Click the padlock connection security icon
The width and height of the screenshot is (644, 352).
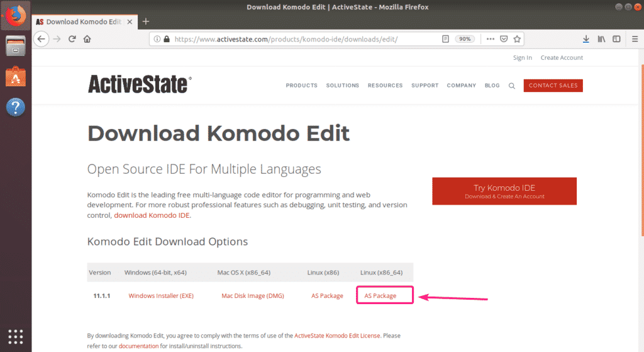coord(166,39)
